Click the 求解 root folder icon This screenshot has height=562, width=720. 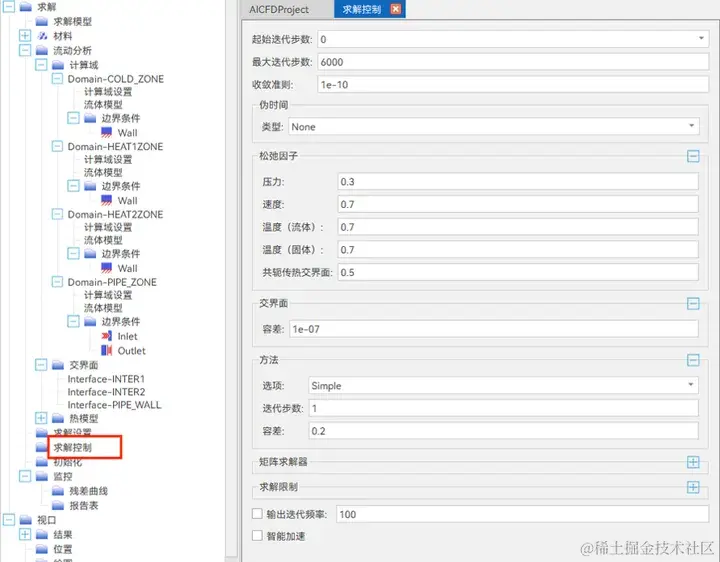pyautogui.click(x=26, y=7)
